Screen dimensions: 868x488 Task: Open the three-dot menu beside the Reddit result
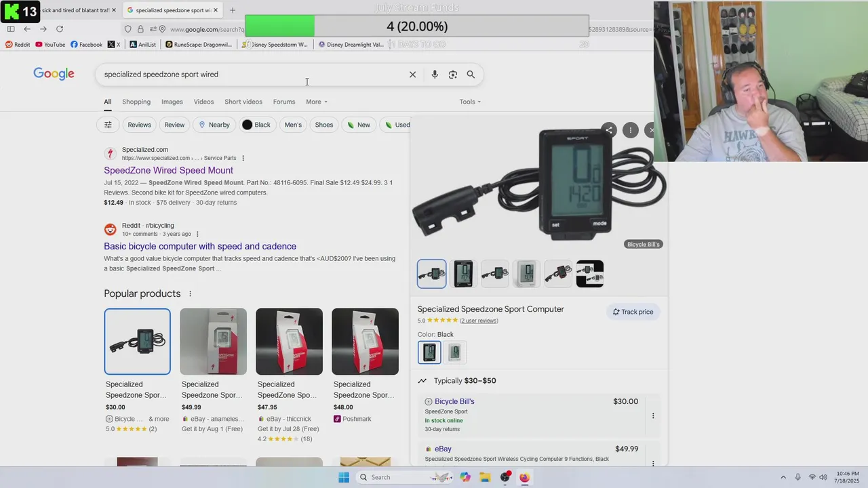point(197,234)
